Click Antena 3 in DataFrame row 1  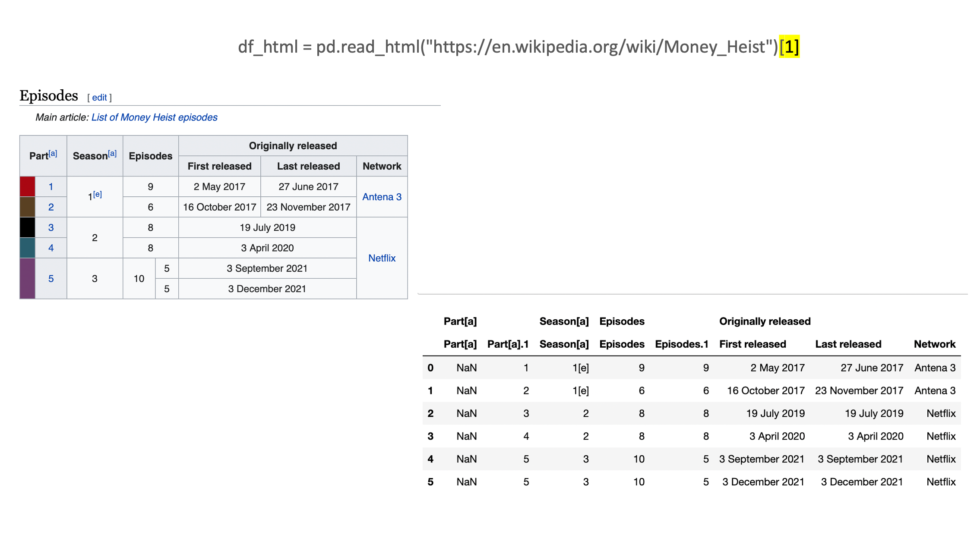[935, 391]
